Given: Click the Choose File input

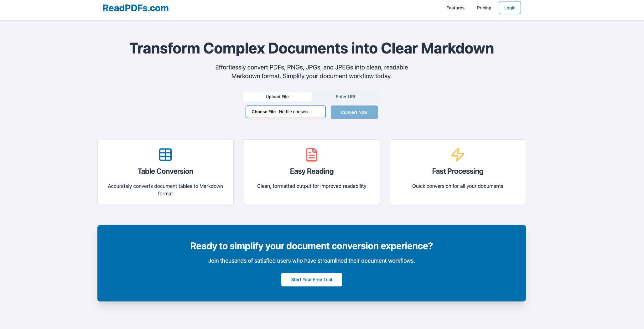Looking at the screenshot, I should [x=285, y=112].
